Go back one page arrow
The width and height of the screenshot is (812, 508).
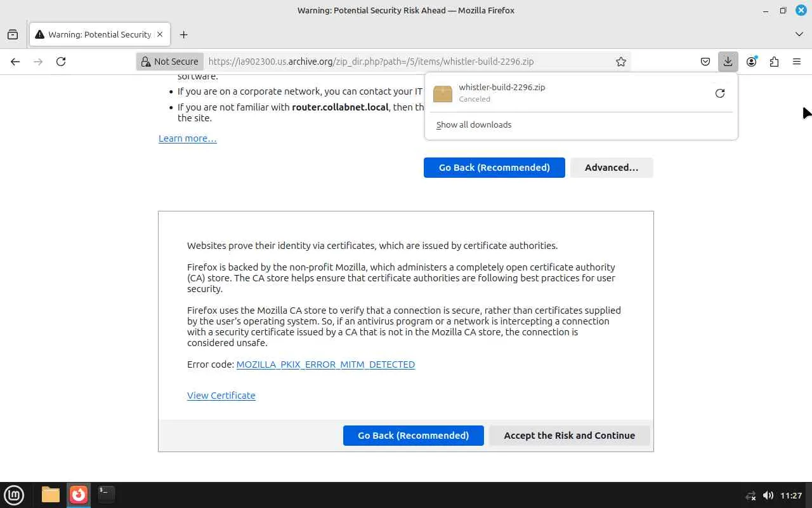pos(15,62)
